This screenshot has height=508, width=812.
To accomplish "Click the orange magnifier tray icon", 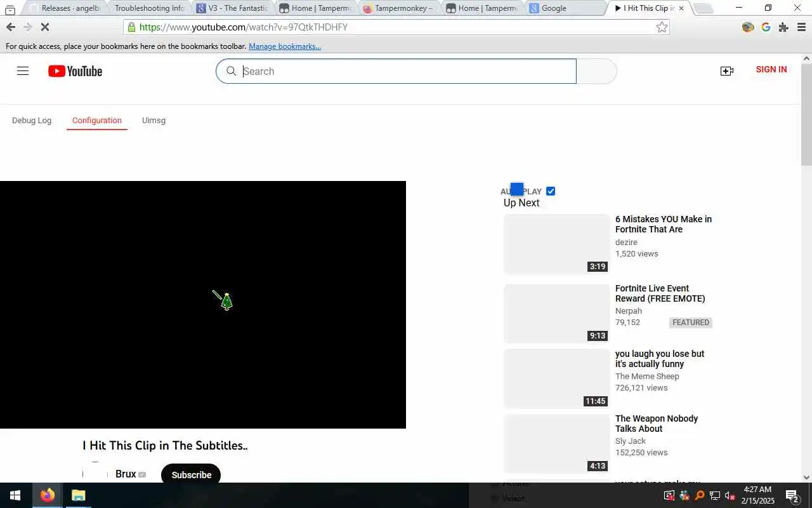I will tap(699, 495).
